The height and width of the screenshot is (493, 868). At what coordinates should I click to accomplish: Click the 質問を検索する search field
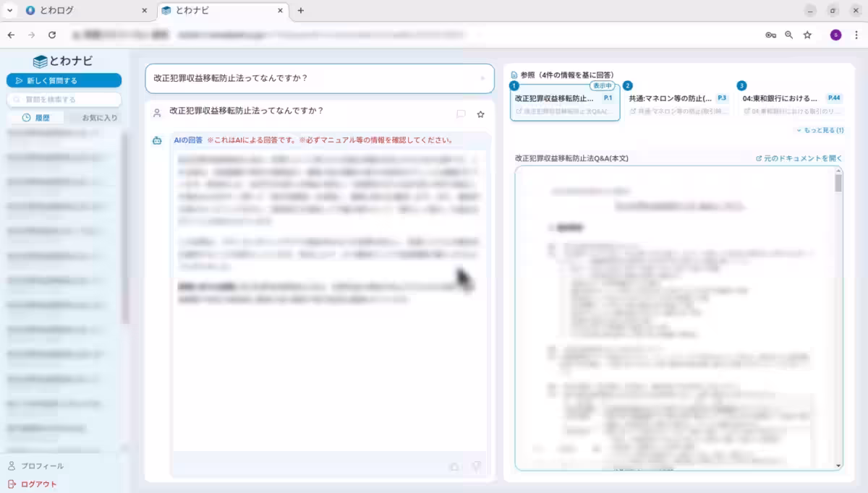click(x=64, y=100)
